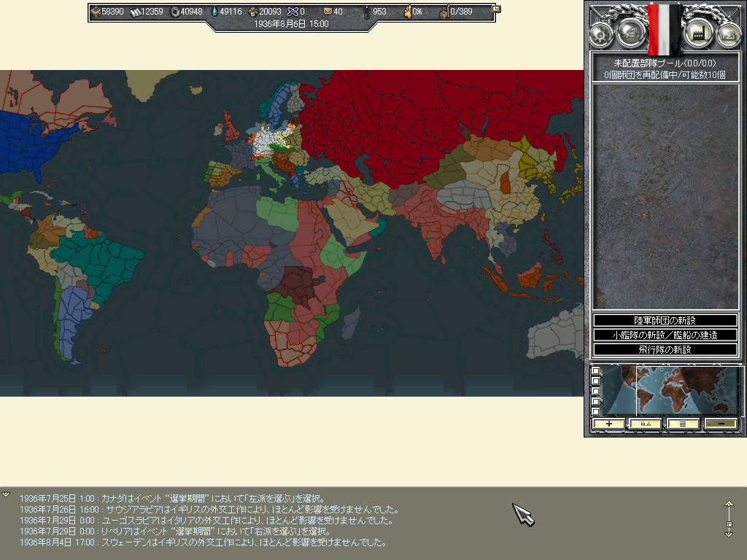Click the manpower soldier icon beside 953
The width and height of the screenshot is (747, 560).
pos(366,12)
